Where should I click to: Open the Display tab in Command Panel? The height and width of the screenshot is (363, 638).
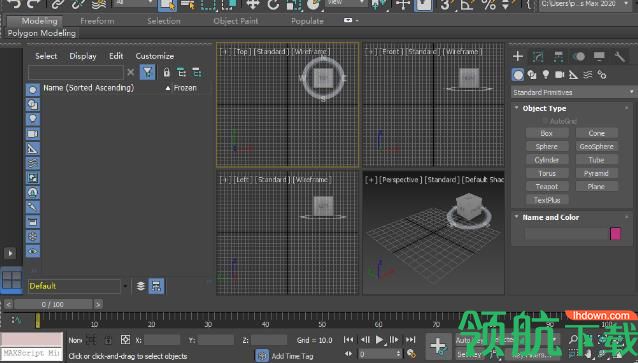(599, 56)
